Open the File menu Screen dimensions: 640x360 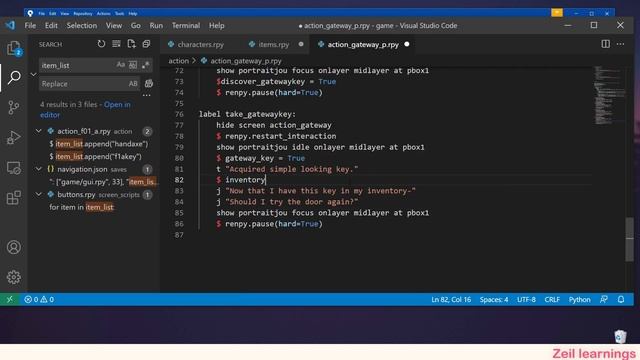tap(30, 25)
